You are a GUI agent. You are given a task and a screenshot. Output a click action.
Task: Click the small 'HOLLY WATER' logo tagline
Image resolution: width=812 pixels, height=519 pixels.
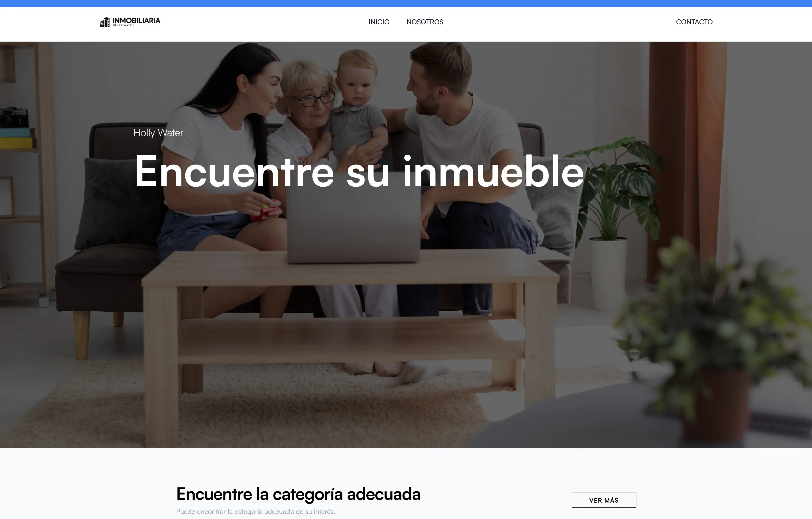[123, 25]
